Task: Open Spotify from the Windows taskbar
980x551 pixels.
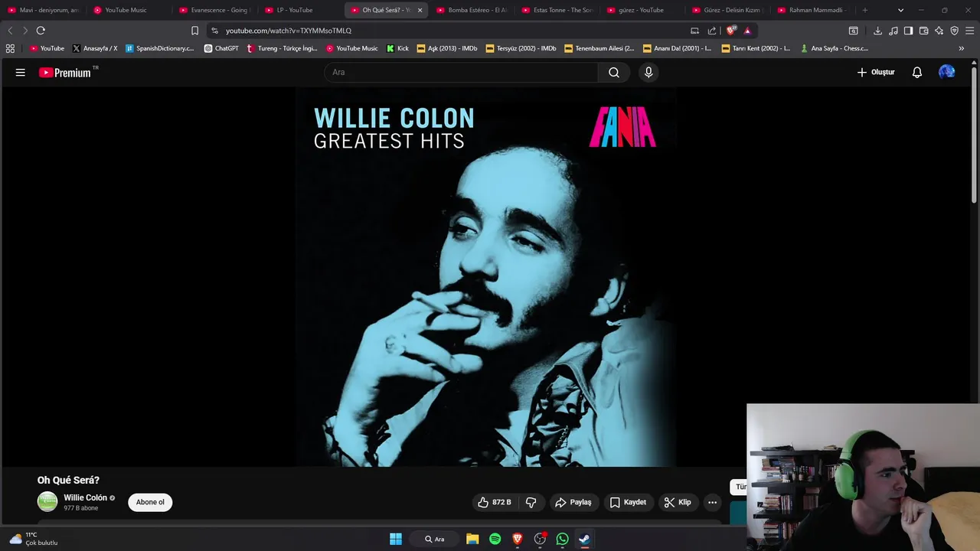Action: coord(495,539)
